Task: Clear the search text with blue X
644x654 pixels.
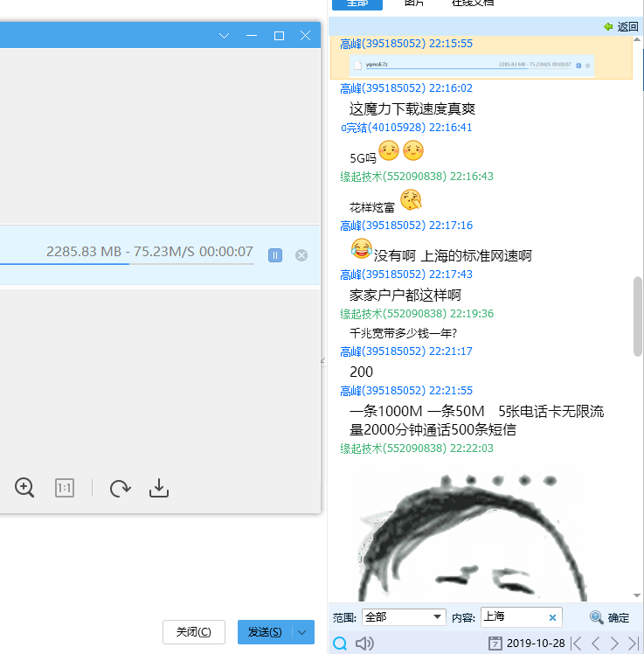Action: tap(553, 617)
